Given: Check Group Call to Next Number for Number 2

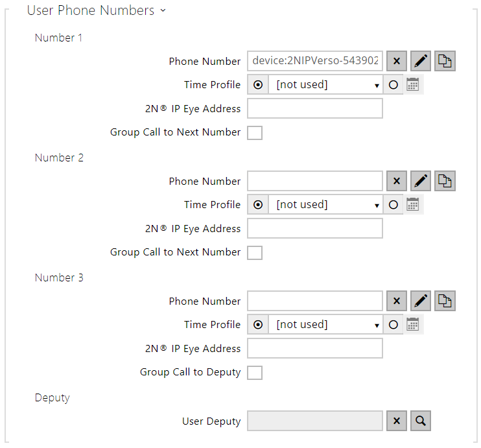Looking at the screenshot, I should coord(255,253).
